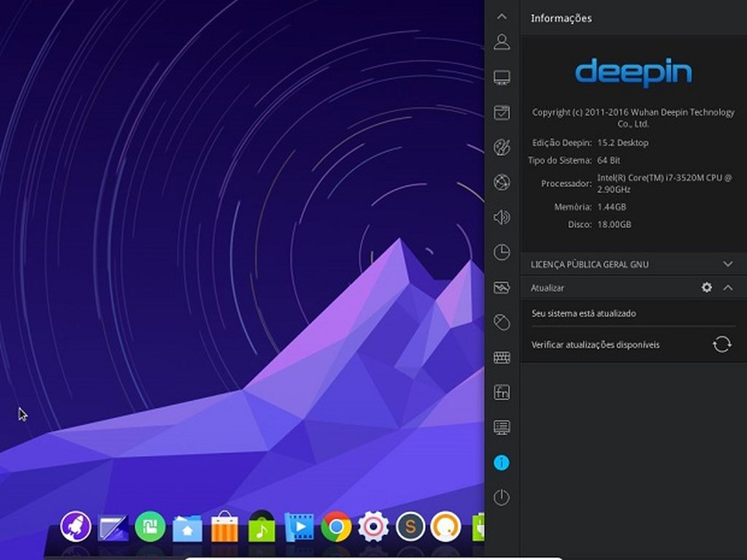Open date and time clock icon

pyautogui.click(x=502, y=252)
